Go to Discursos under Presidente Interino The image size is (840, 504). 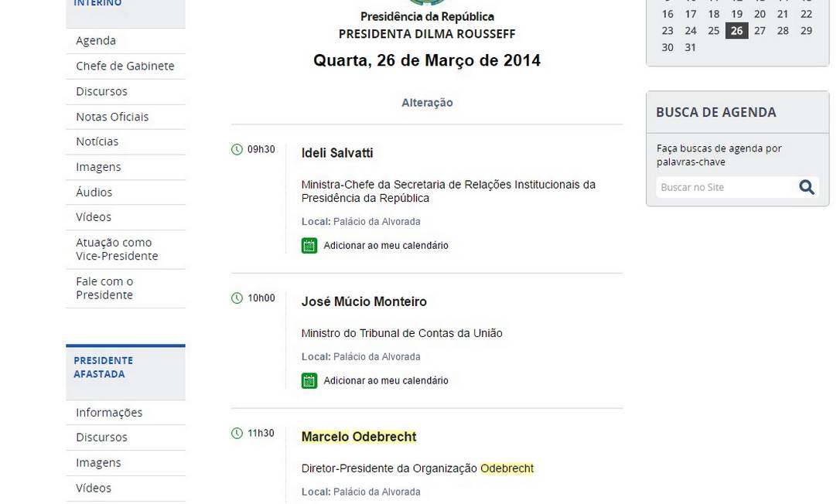tap(101, 91)
